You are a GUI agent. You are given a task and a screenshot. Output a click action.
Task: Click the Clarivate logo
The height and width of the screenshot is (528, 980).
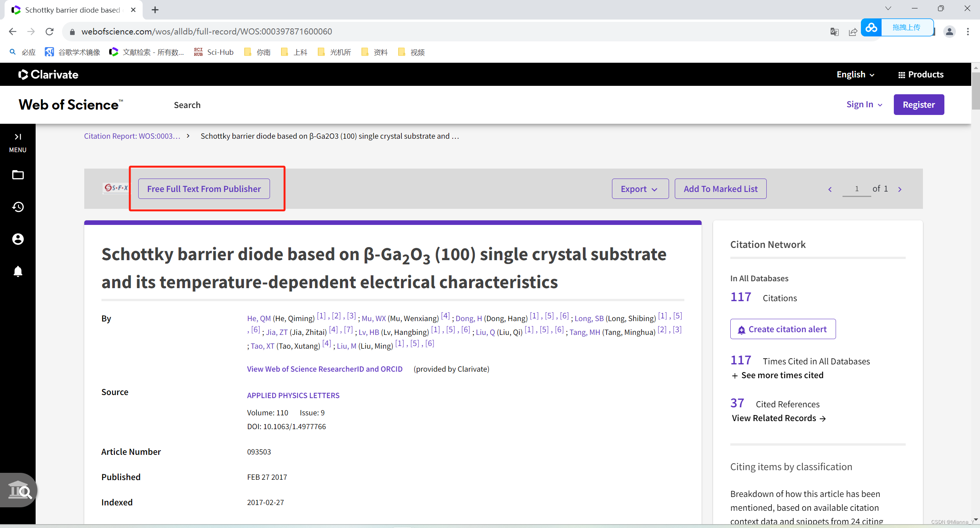tap(48, 74)
